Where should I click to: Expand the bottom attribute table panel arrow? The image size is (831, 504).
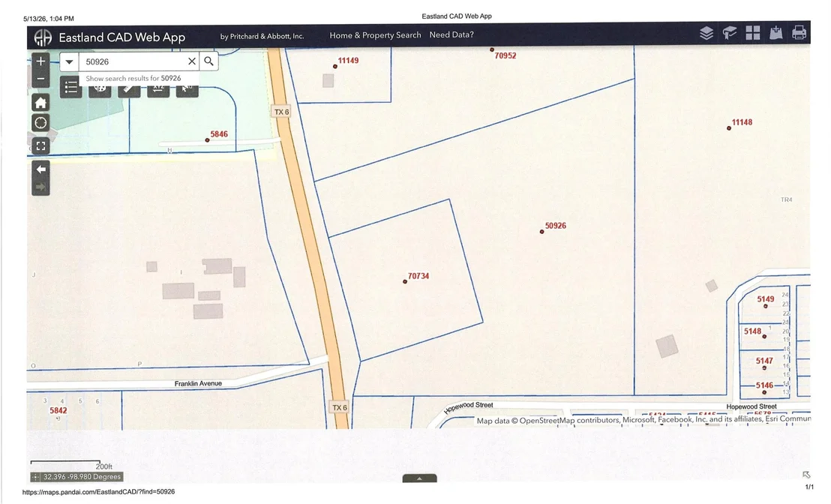(x=419, y=478)
